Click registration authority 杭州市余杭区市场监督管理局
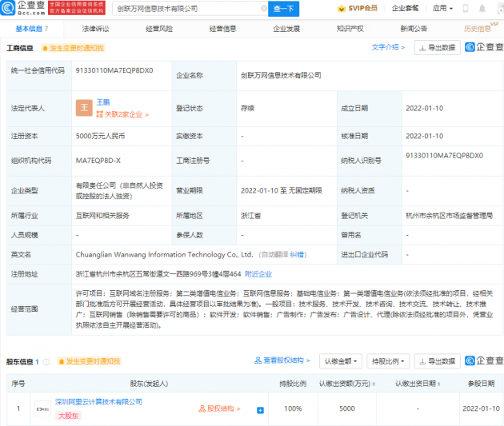 pos(449,216)
